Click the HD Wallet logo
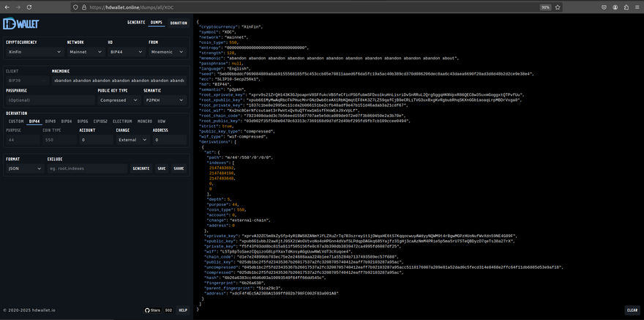The width and height of the screenshot is (644, 320). 19,23
